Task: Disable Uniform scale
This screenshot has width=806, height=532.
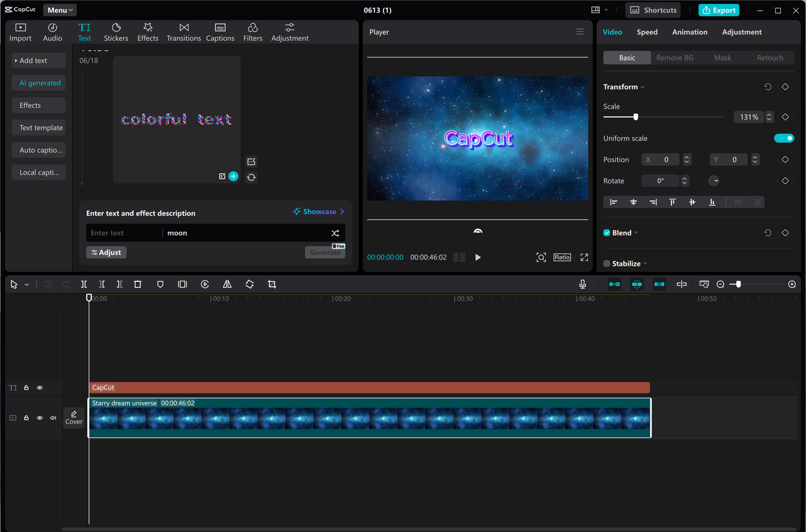Action: pyautogui.click(x=784, y=138)
